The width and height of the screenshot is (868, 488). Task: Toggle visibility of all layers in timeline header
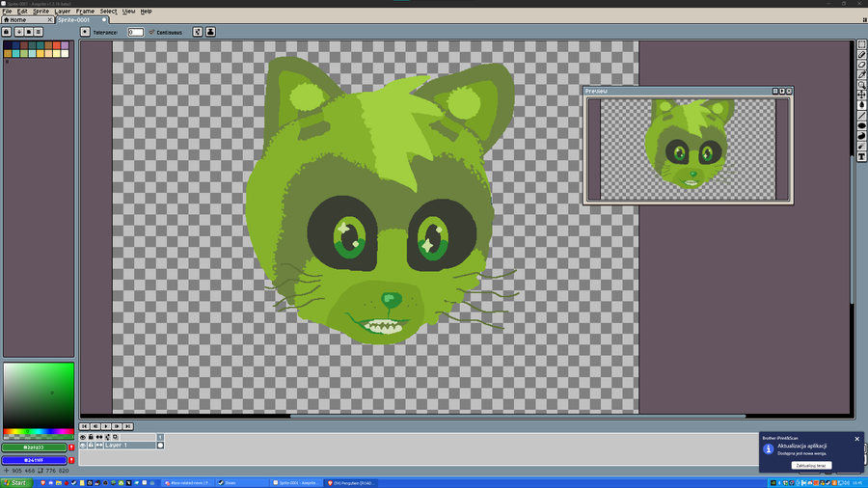[83, 437]
